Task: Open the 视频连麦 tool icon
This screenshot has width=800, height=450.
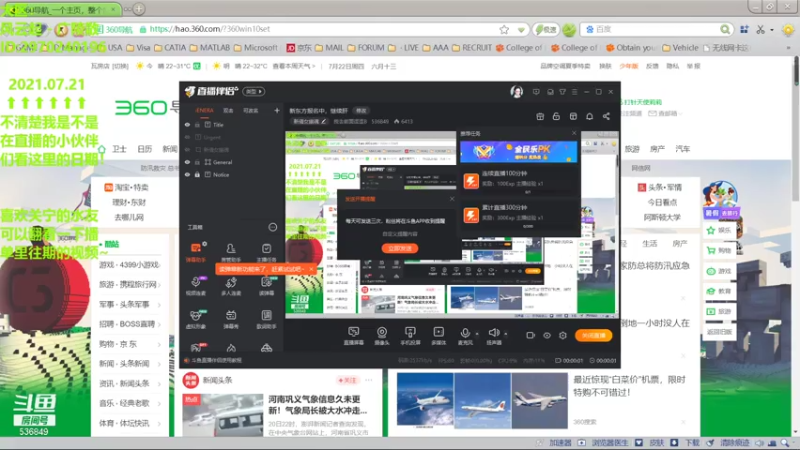Action: pos(195,286)
